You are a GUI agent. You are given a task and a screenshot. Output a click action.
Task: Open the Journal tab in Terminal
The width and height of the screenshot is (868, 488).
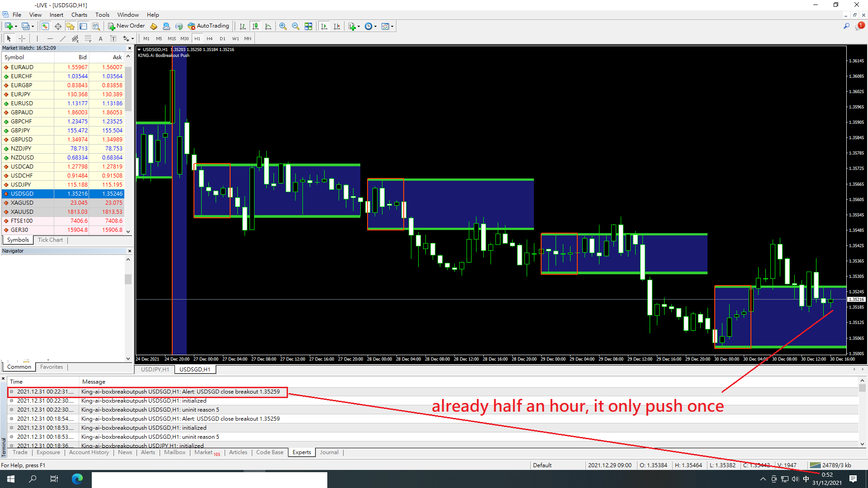[329, 452]
